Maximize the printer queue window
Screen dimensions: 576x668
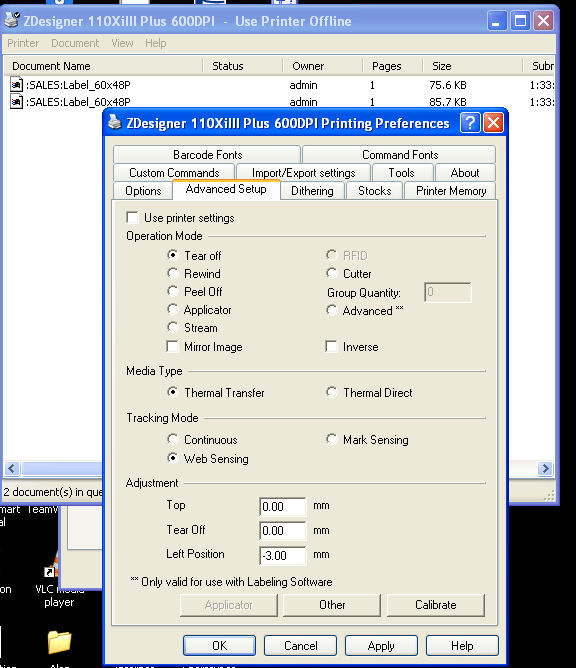(520, 20)
